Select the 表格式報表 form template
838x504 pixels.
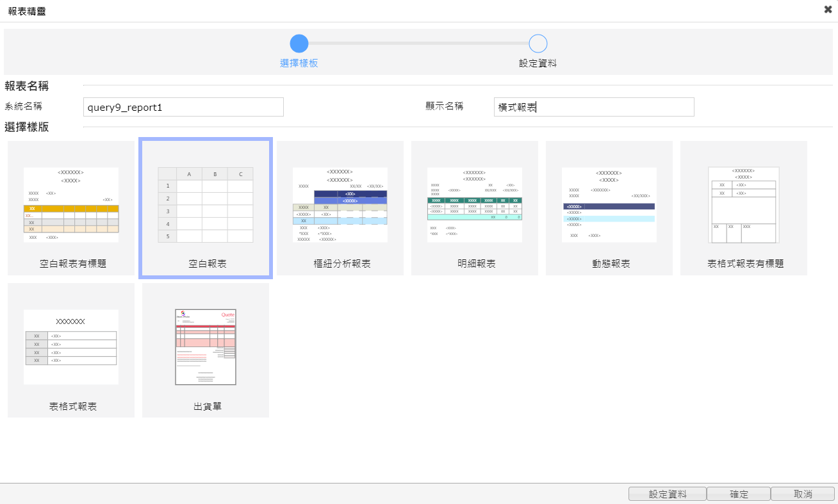(x=71, y=347)
